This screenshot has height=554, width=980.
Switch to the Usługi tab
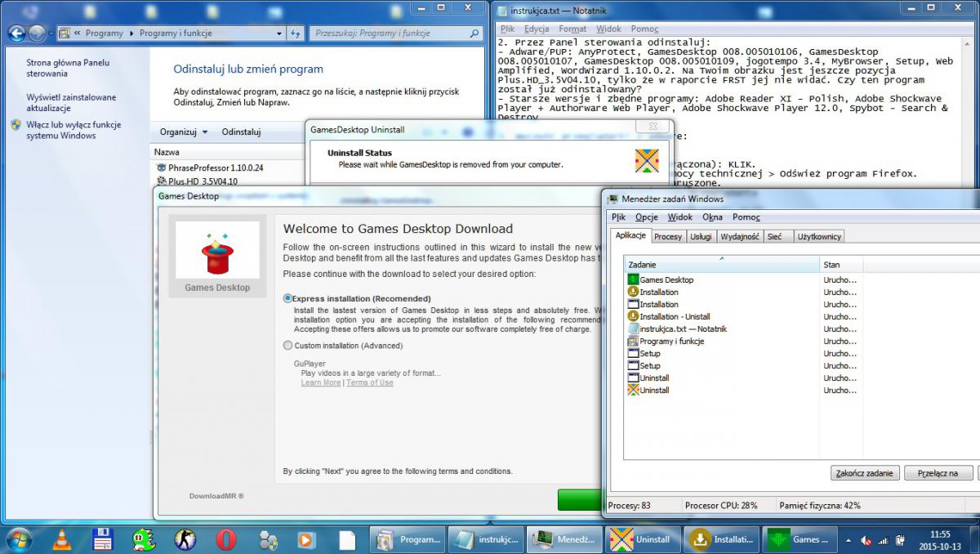(701, 236)
